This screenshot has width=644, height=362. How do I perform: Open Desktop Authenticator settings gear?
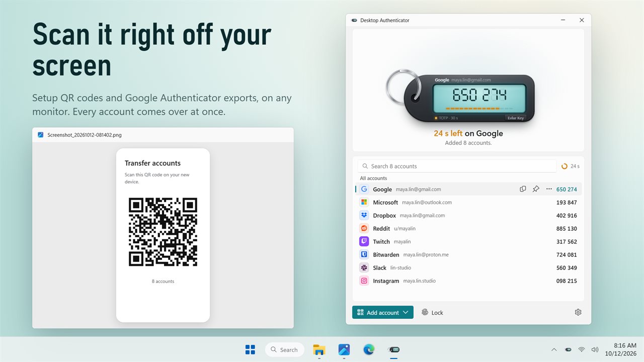[578, 312]
